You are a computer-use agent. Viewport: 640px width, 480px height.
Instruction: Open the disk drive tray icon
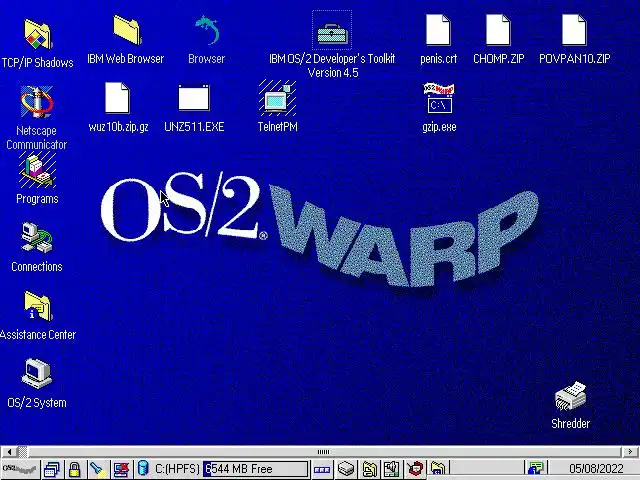tap(346, 469)
